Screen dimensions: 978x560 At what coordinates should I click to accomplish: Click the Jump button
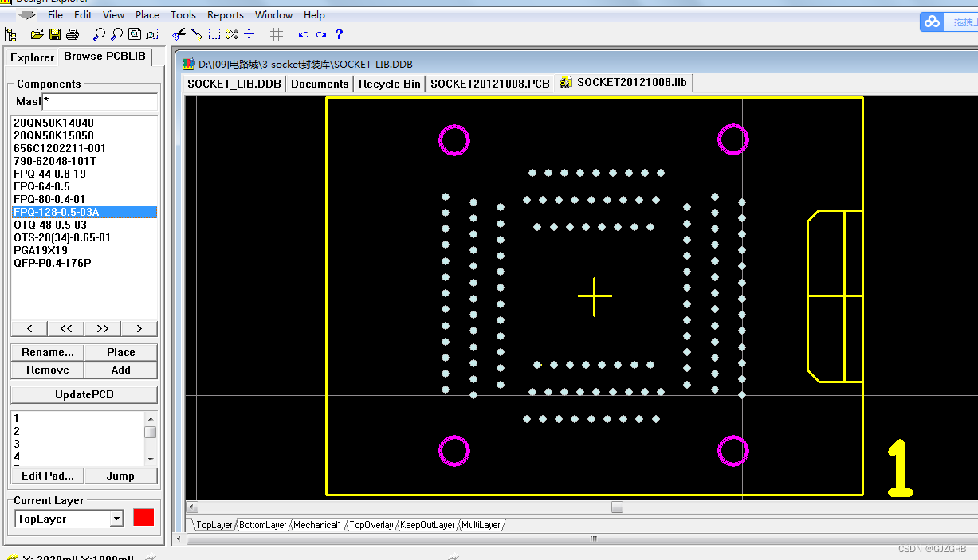click(x=121, y=476)
